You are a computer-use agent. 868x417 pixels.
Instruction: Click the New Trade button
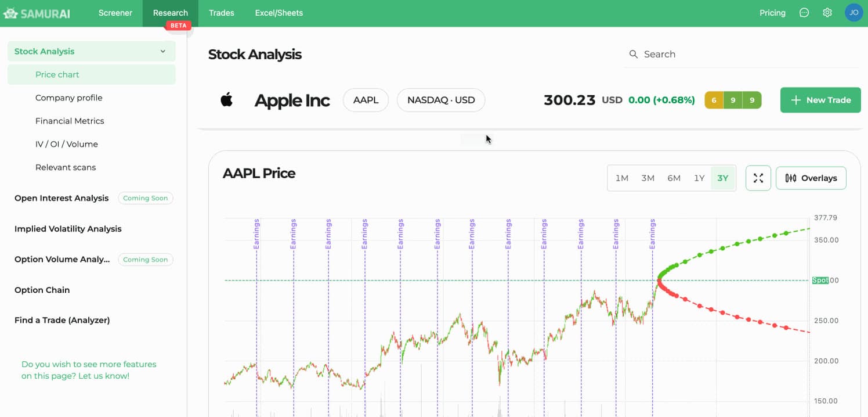[x=820, y=100]
